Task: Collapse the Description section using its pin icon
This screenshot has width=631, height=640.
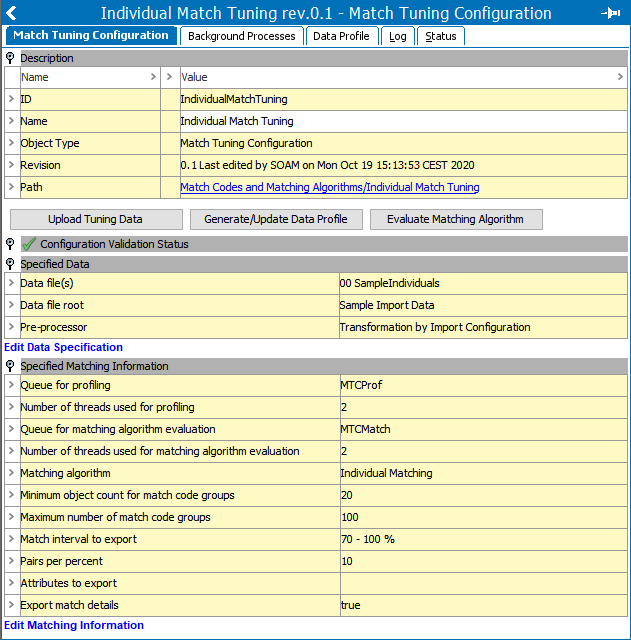Action: click(10, 59)
